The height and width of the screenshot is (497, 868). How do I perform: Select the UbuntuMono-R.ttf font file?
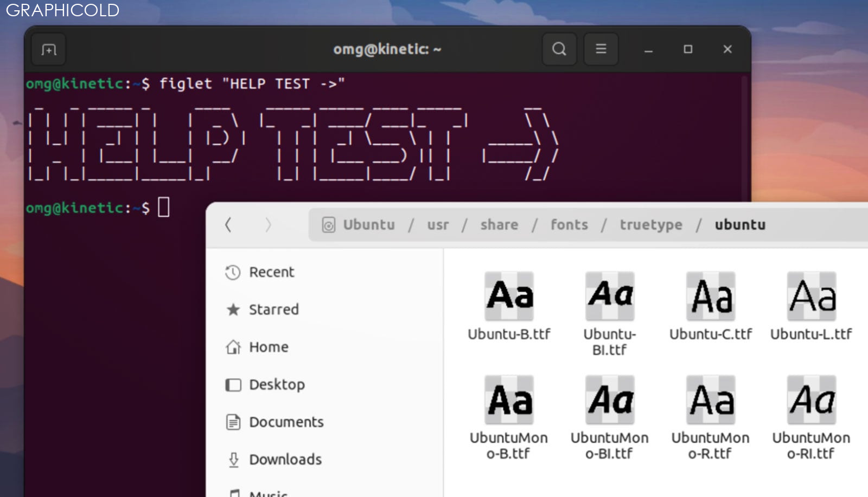point(711,418)
